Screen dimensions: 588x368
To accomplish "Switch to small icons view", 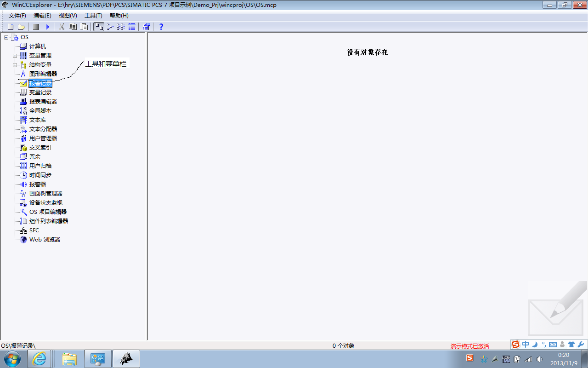I will coord(110,27).
